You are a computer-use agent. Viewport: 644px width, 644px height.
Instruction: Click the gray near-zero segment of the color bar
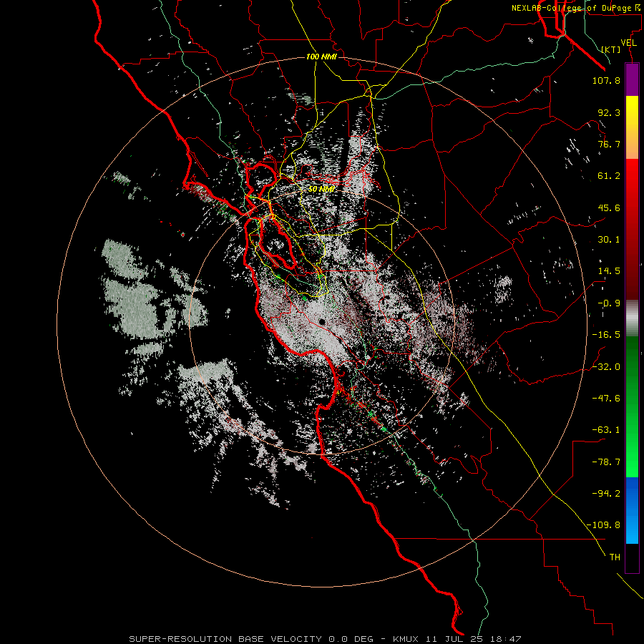[632, 318]
